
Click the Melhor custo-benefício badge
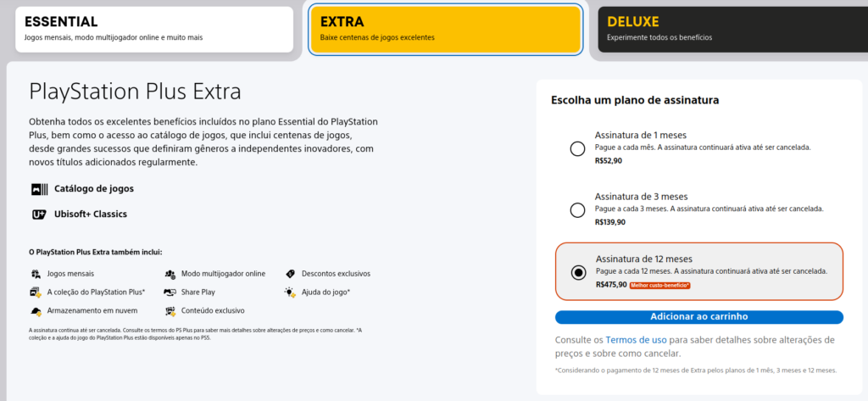660,286
